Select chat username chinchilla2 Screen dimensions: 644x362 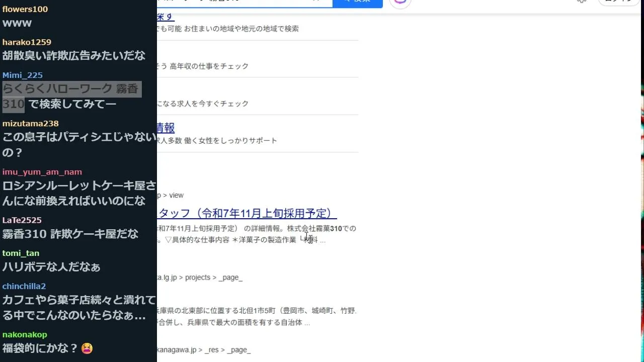[x=24, y=287]
